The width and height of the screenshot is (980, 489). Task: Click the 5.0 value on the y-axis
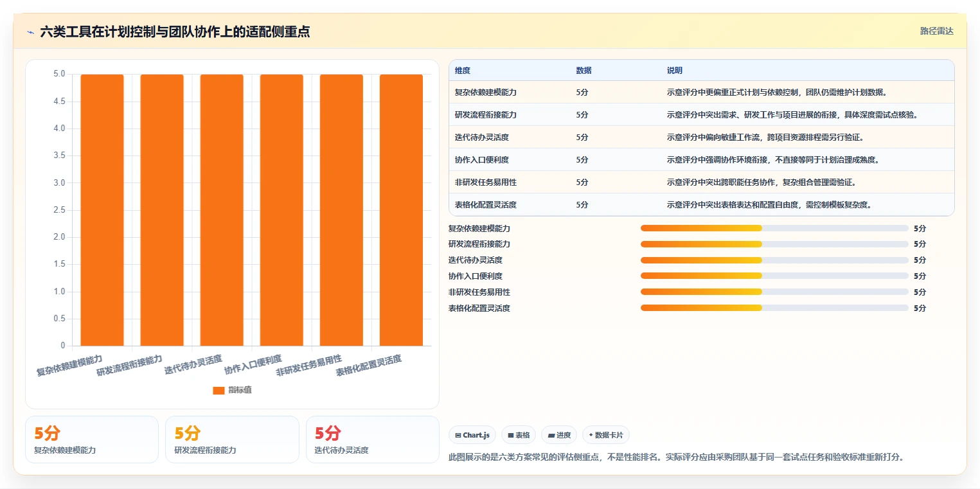coord(59,74)
